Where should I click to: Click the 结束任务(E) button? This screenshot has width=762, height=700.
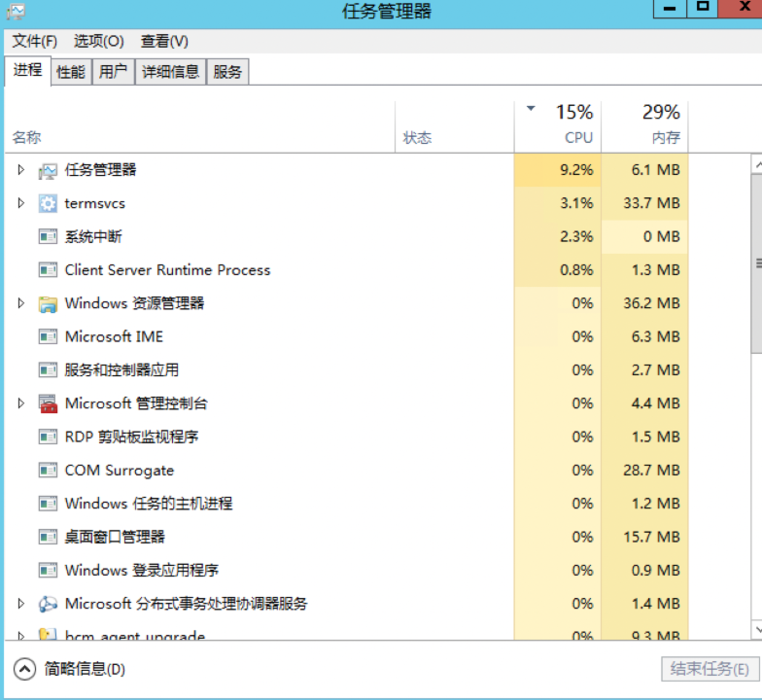(x=710, y=669)
